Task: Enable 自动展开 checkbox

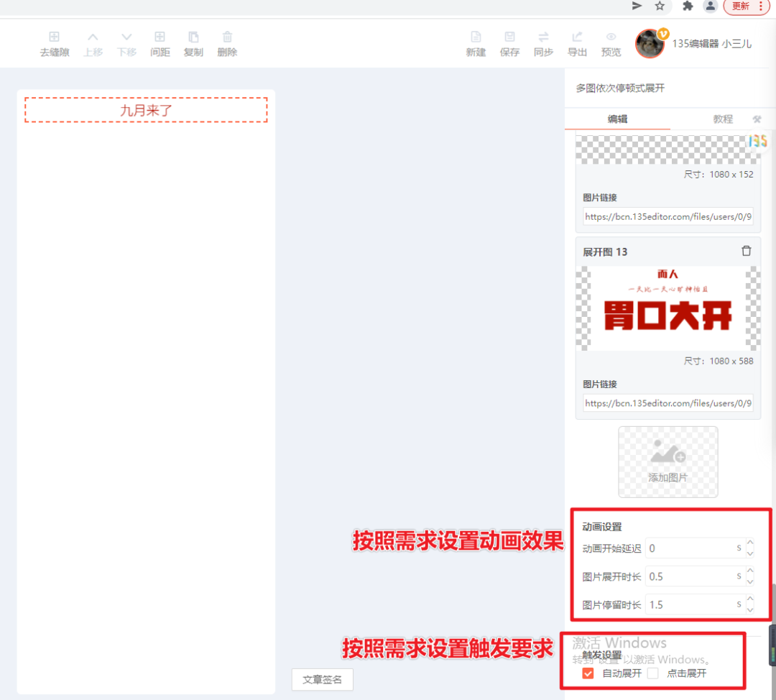Action: point(588,673)
